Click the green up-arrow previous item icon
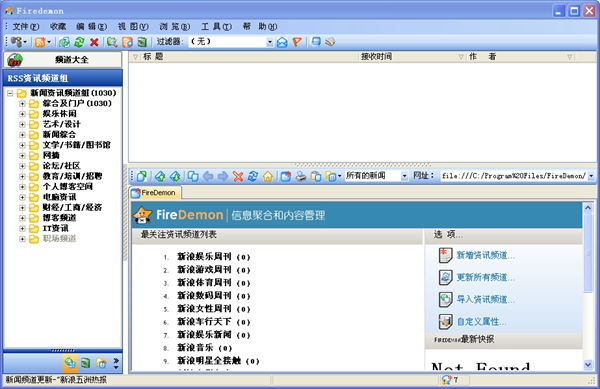The width and height of the screenshot is (600, 389). [160, 176]
